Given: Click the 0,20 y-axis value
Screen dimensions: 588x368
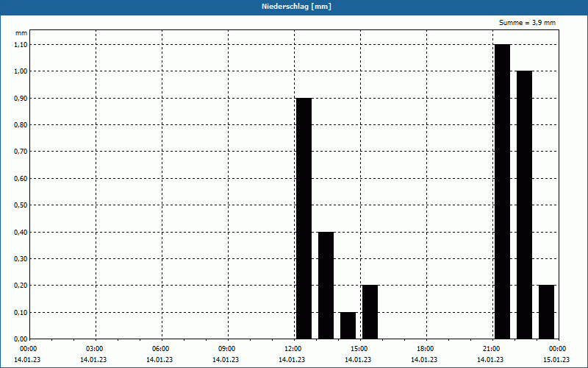Looking at the screenshot, I should pyautogui.click(x=21, y=286).
